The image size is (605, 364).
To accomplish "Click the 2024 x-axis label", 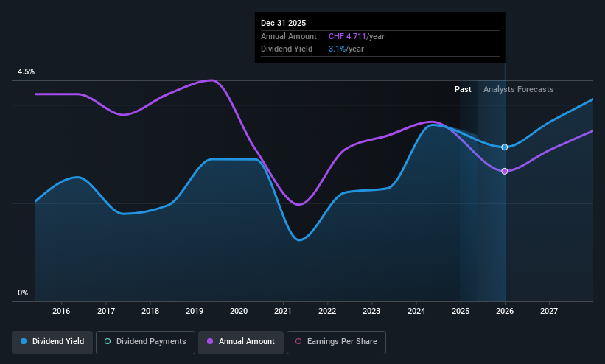I will coord(416,311).
